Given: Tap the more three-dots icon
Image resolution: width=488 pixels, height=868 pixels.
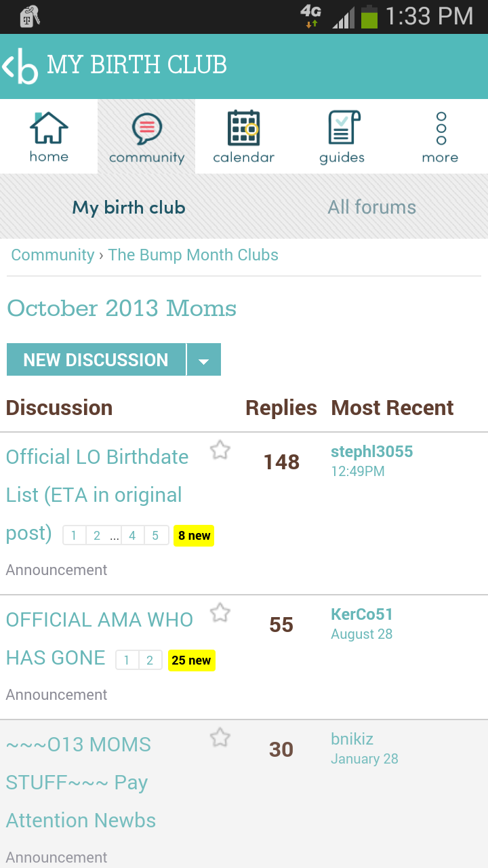Looking at the screenshot, I should (441, 129).
